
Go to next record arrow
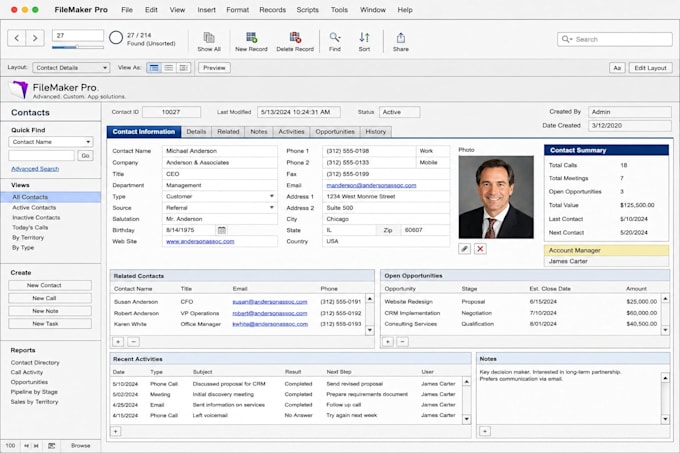pyautogui.click(x=35, y=39)
